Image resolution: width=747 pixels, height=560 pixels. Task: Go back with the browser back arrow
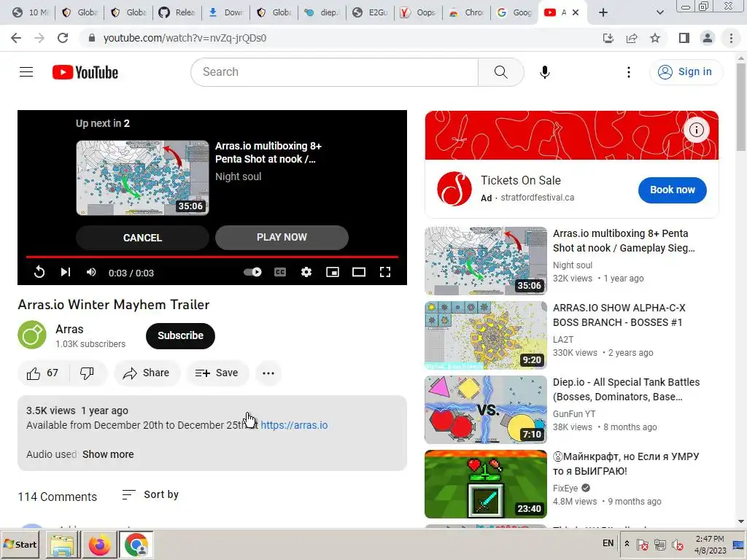click(16, 38)
